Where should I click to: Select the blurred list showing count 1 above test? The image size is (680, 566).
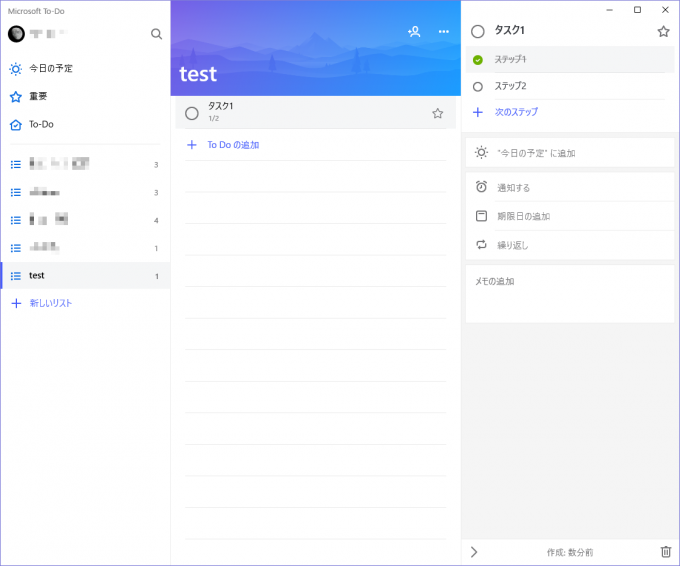85,248
